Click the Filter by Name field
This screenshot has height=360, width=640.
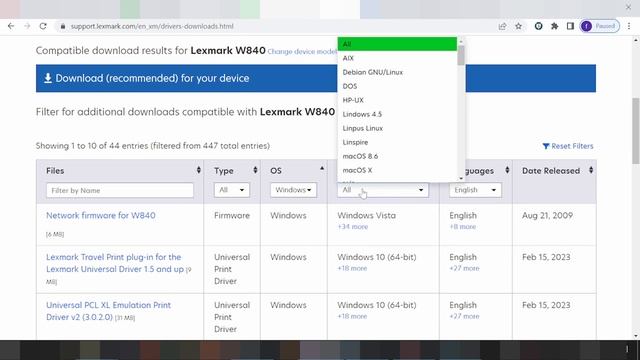[x=120, y=190]
